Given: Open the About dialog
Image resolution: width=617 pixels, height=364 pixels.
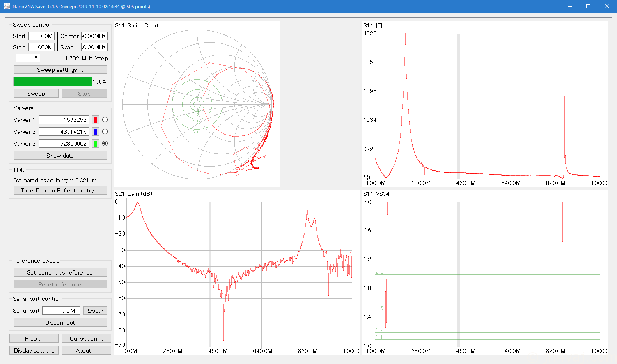Looking at the screenshot, I should (87, 350).
